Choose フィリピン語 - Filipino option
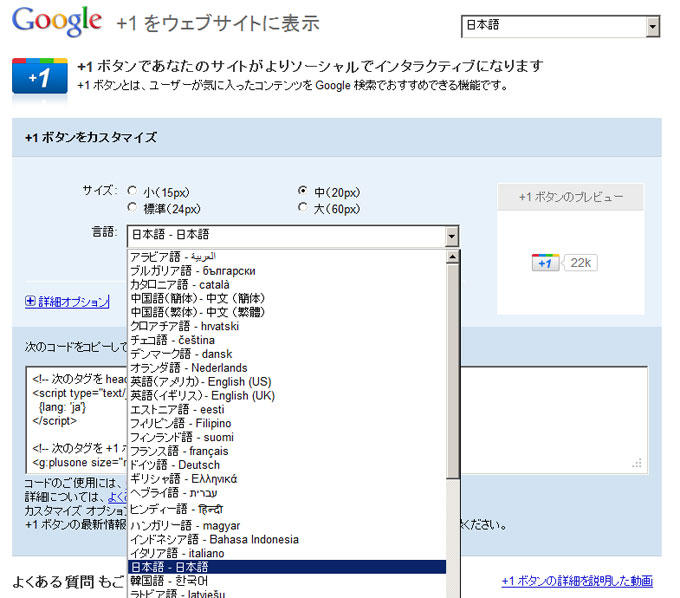 click(x=287, y=423)
